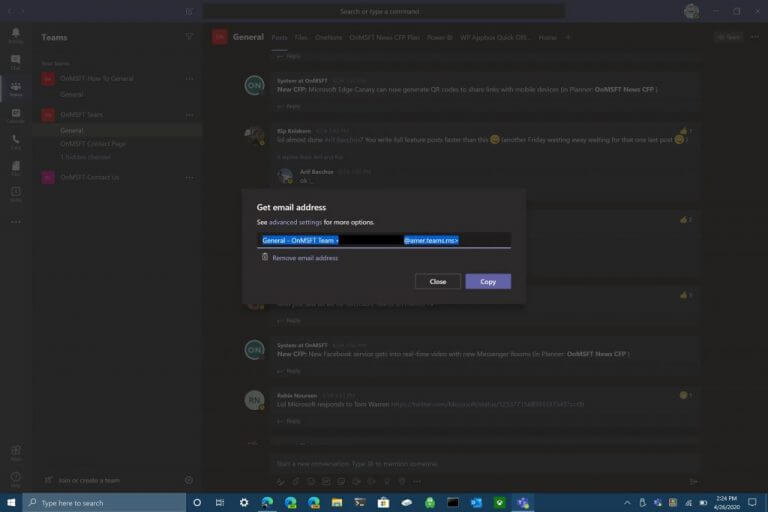Show more apps ellipsis in the left rail

[16, 221]
